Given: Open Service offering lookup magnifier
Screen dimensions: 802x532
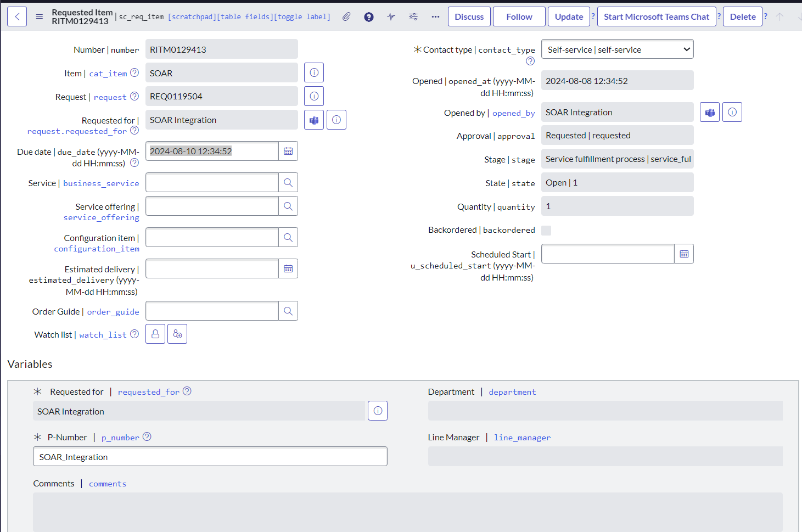Looking at the screenshot, I should click(x=288, y=206).
